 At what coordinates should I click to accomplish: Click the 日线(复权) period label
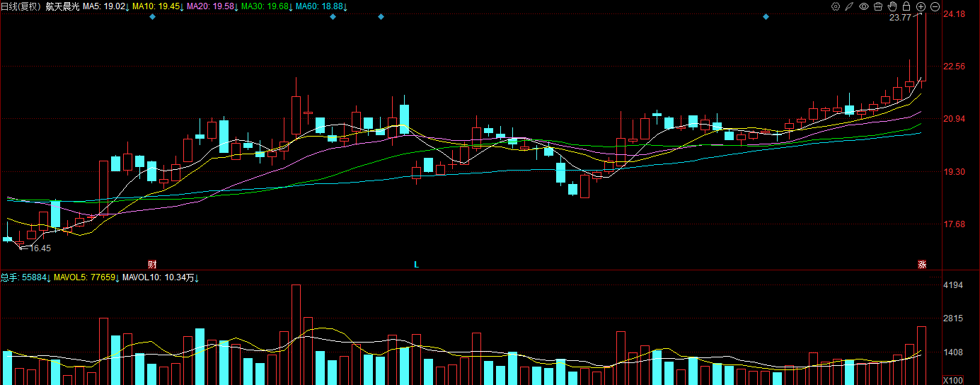(21, 6)
